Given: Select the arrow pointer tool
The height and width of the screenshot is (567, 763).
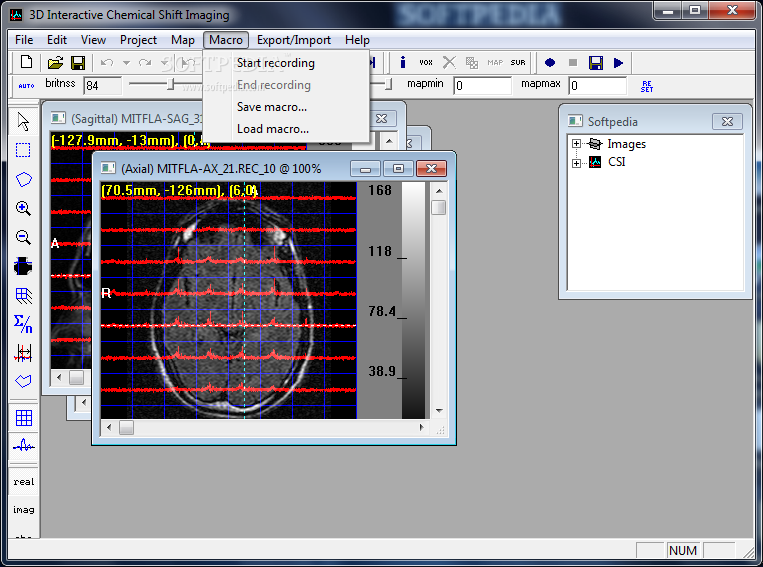Looking at the screenshot, I should [23, 121].
